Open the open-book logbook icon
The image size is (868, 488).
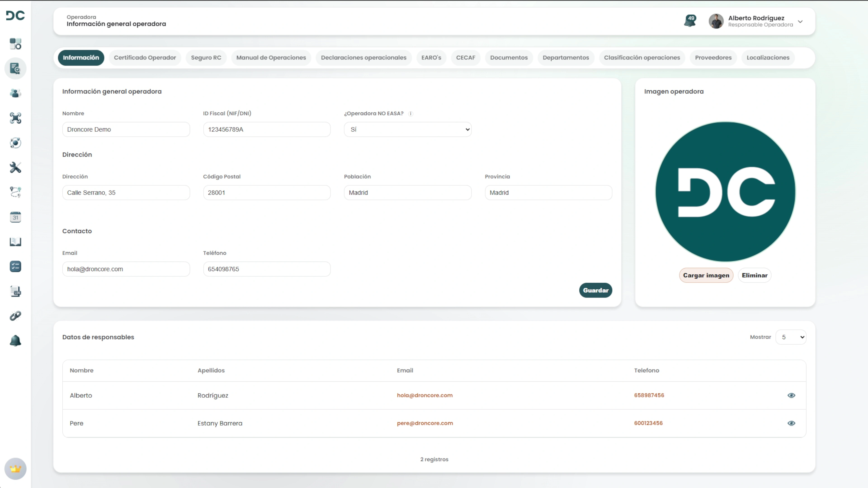[16, 242]
